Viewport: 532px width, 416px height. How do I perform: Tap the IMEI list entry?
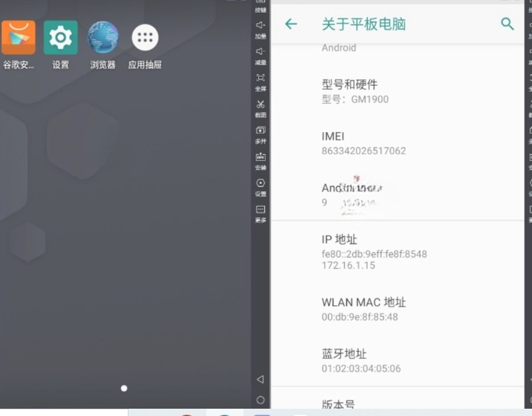coord(397,143)
